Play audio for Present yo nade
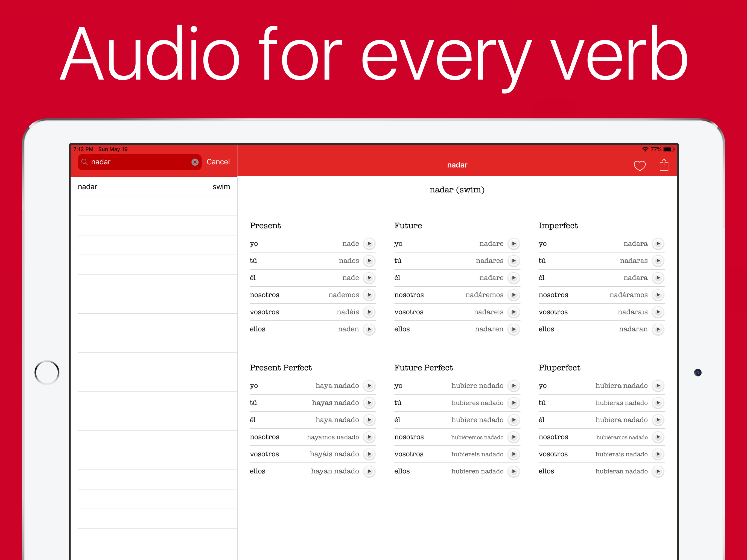 tap(369, 244)
